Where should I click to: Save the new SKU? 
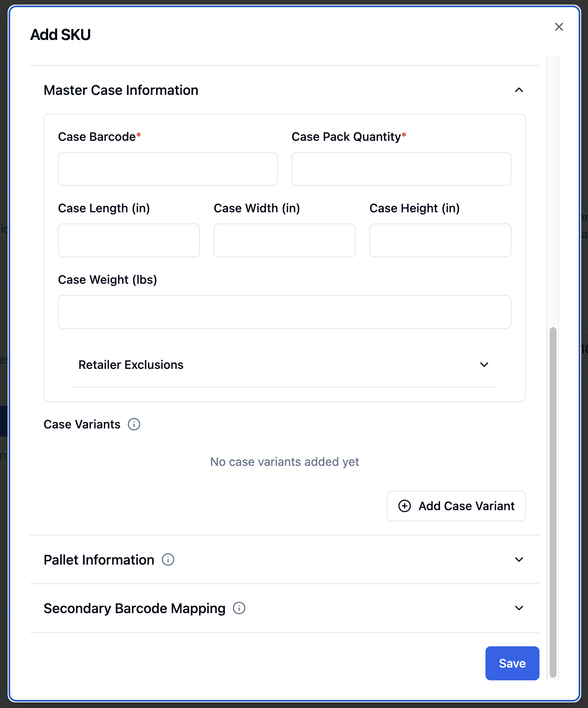click(x=512, y=663)
